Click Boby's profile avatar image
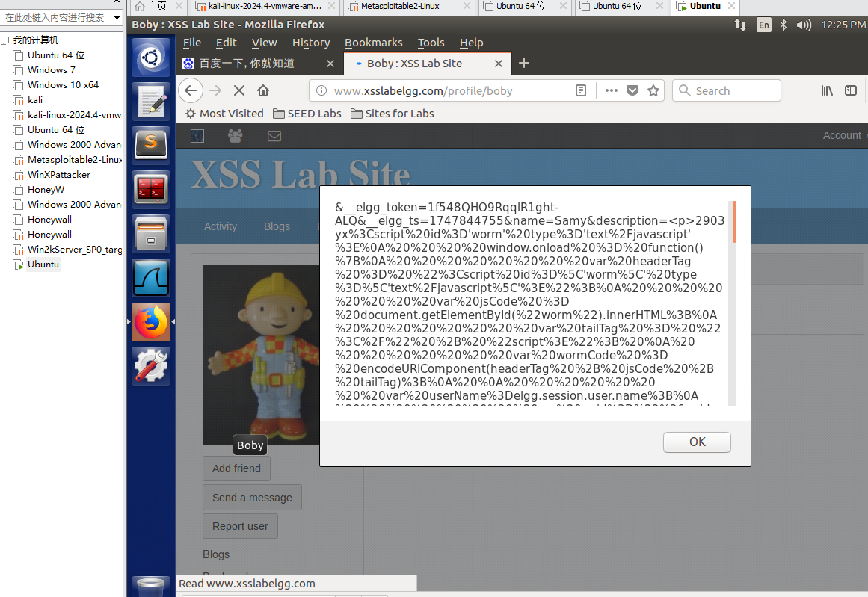The width and height of the screenshot is (868, 597). [x=261, y=355]
